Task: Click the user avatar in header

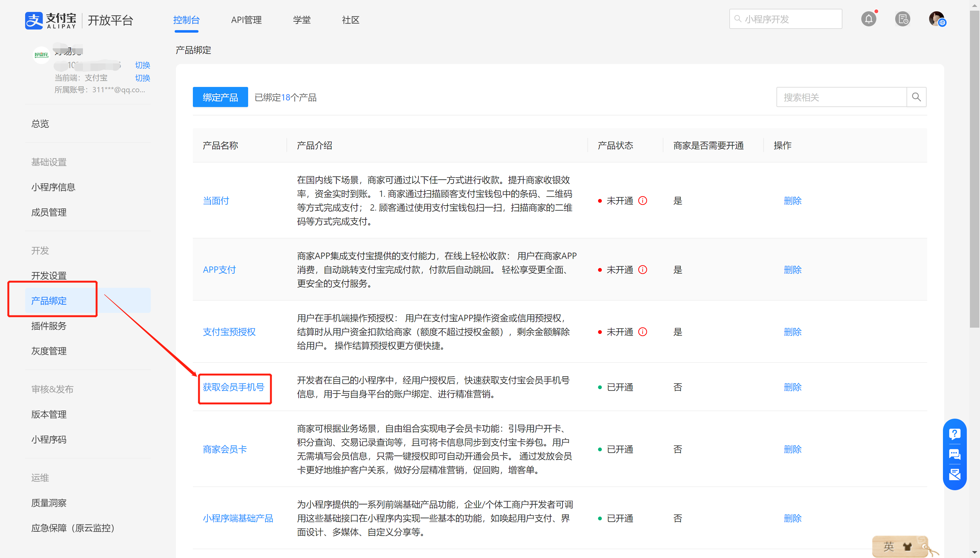Action: tap(937, 19)
